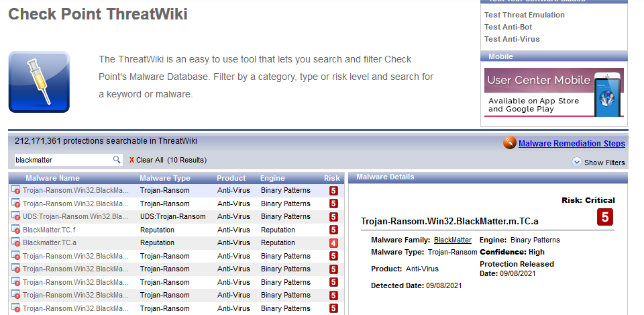Open Test Anti-Virus link

pyautogui.click(x=512, y=39)
